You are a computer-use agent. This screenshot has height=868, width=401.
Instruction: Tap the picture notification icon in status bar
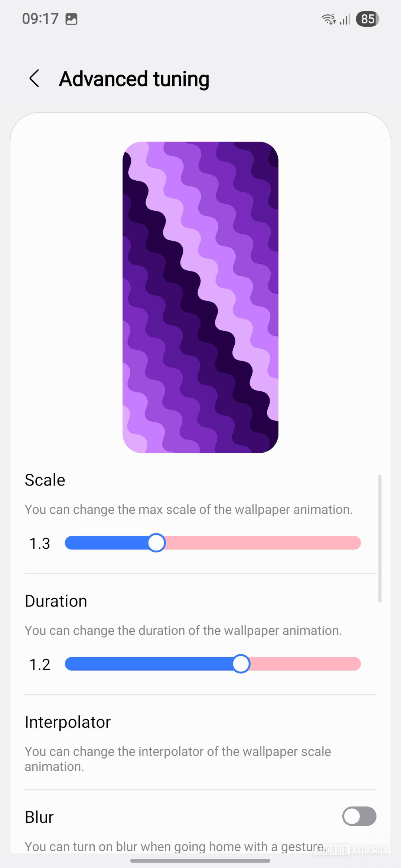point(71,19)
